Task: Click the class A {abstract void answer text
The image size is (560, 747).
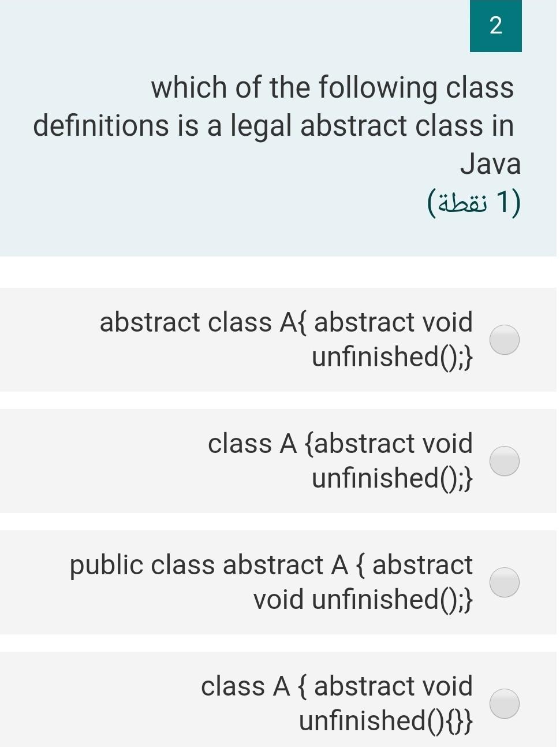Action: coord(341,460)
